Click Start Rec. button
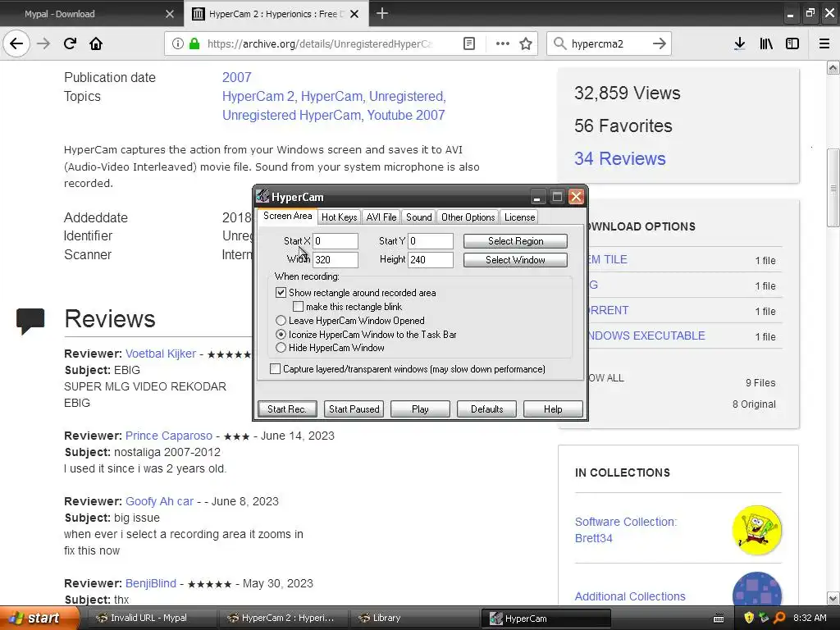 287,409
